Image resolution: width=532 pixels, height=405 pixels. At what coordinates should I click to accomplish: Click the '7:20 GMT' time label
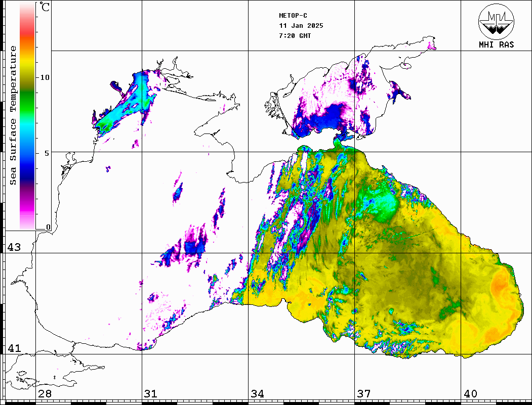(295, 35)
